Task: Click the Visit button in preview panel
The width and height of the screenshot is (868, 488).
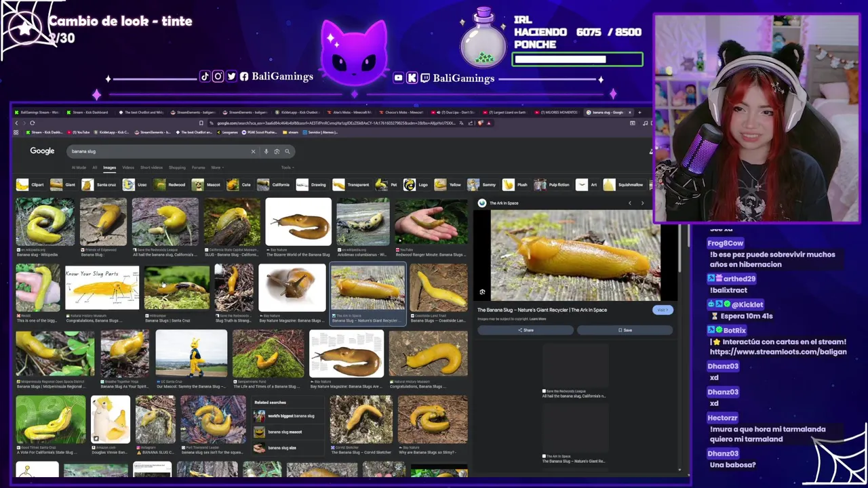Action: click(663, 310)
